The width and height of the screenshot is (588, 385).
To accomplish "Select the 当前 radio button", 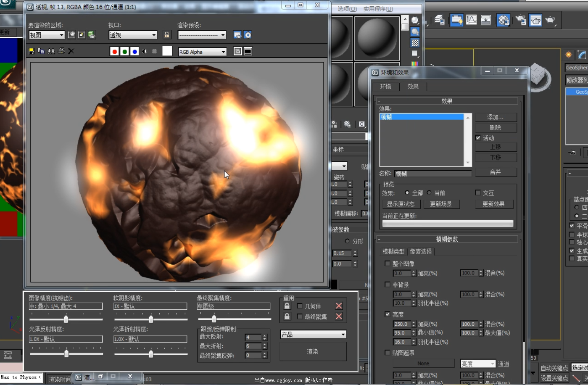I will pyautogui.click(x=429, y=192).
